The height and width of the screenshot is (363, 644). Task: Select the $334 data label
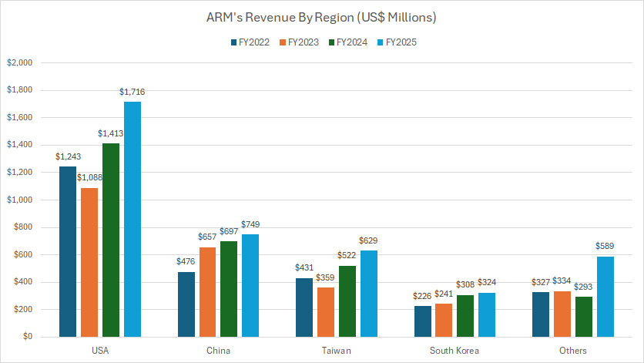click(562, 281)
